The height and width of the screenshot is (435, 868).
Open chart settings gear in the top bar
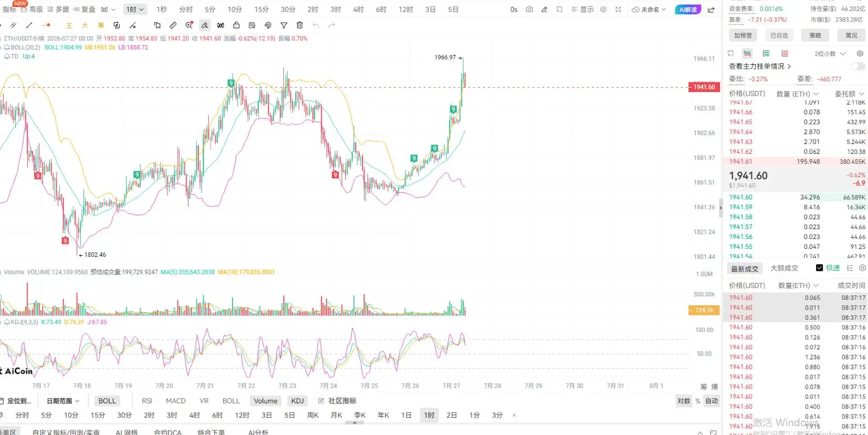[603, 9]
